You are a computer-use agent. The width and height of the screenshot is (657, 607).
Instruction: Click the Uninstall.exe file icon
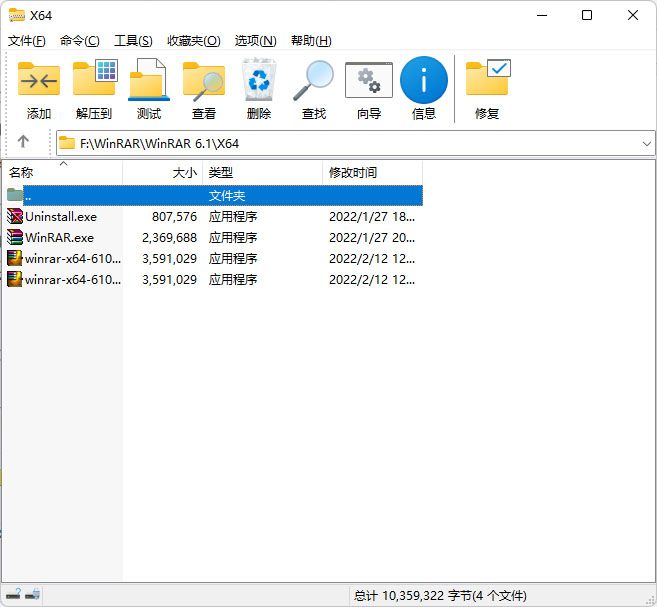15,216
